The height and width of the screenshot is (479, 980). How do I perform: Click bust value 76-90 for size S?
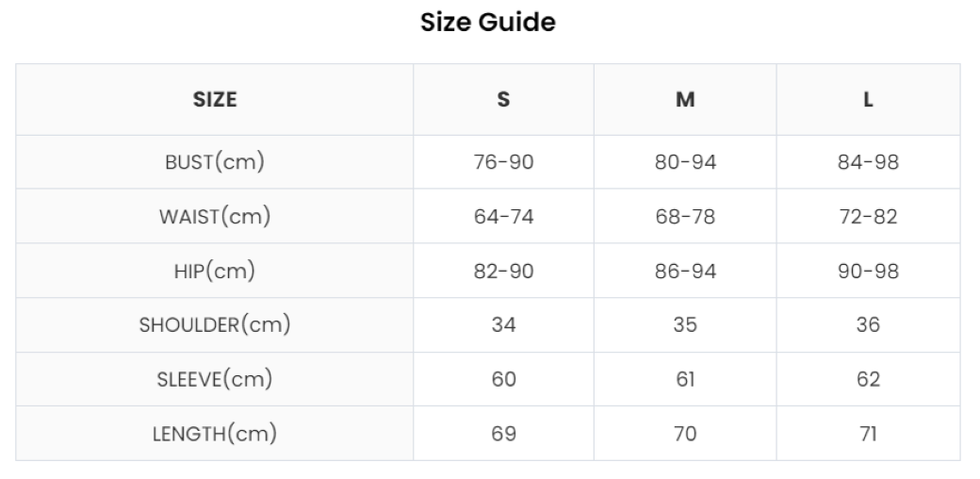(503, 163)
